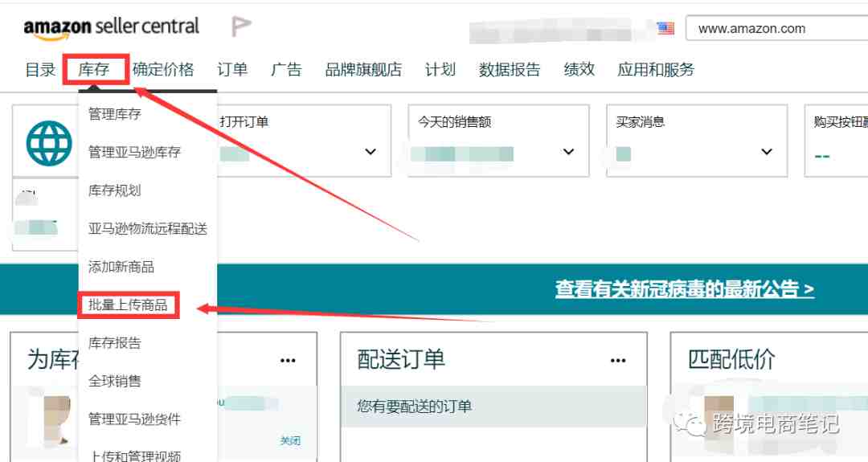Open the 数据报告 menu

click(x=510, y=70)
